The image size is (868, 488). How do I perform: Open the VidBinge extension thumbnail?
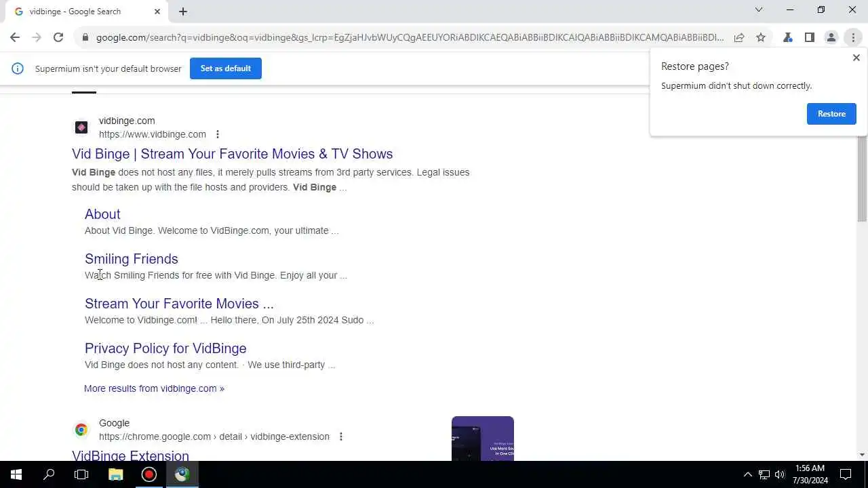(x=483, y=439)
